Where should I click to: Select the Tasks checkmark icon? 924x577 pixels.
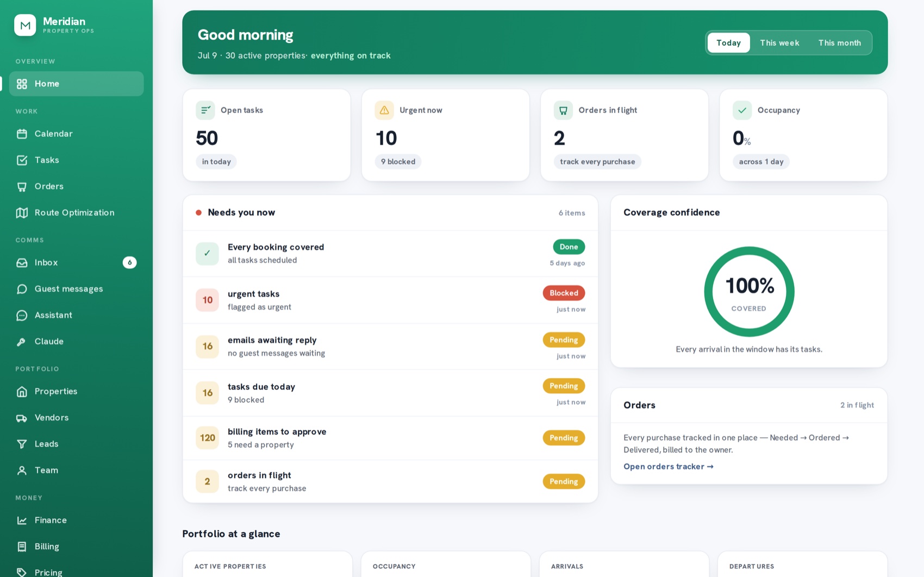coord(22,160)
